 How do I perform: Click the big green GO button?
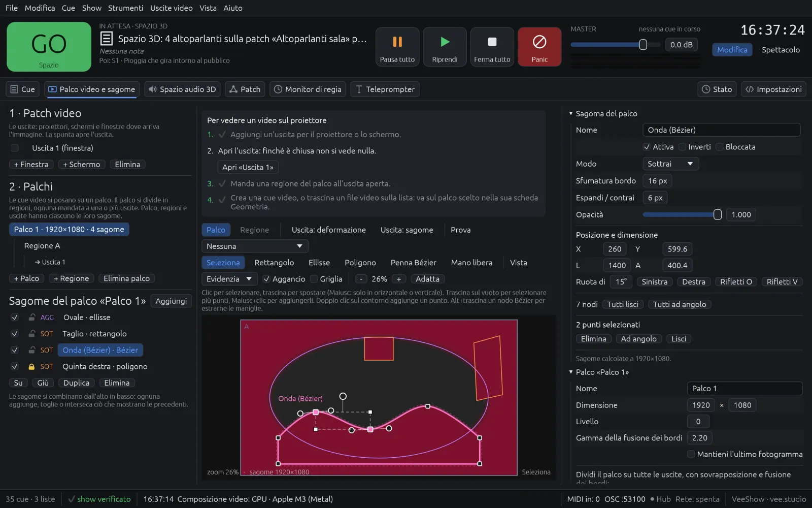pyautogui.click(x=49, y=47)
